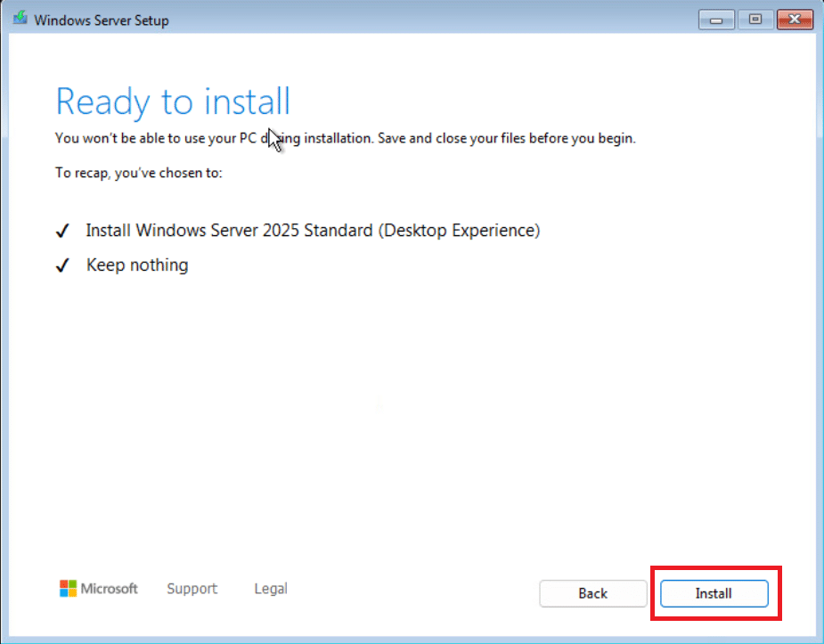
Task: Click the checkmark beside Install Windows Server 2025
Action: 62,231
